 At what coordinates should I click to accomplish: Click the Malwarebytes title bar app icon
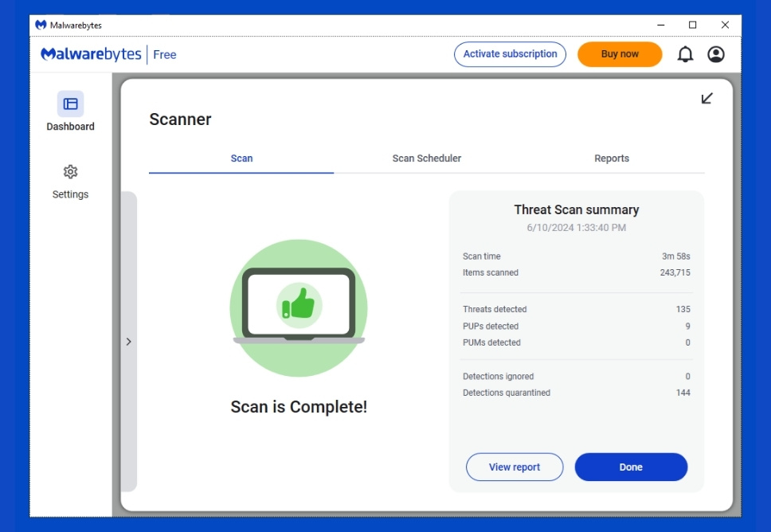point(41,25)
